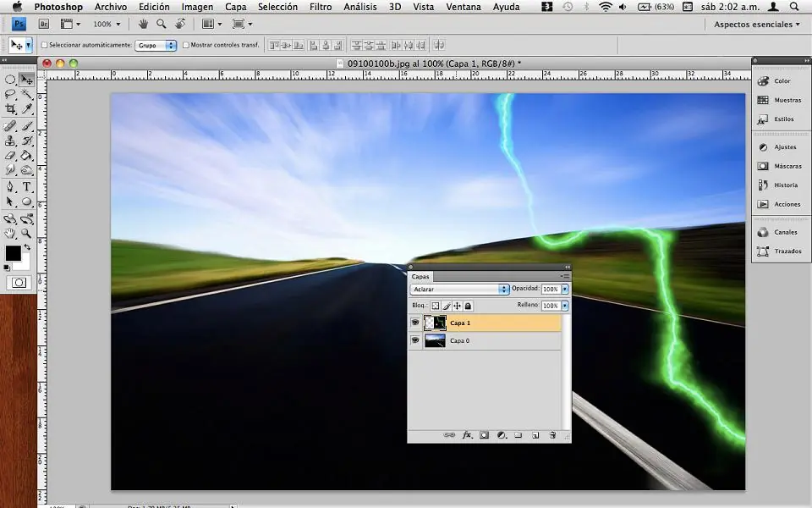The height and width of the screenshot is (508, 812).
Task: Hide the Capa 1 layer
Action: pyautogui.click(x=414, y=323)
